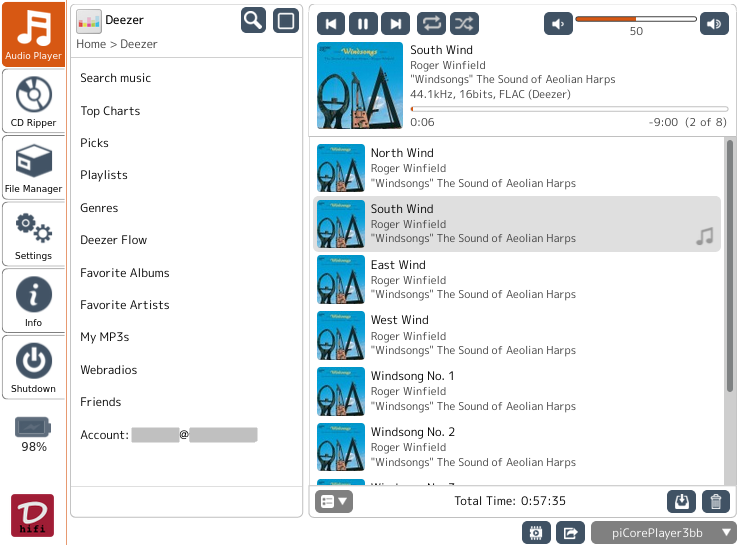
Task: Open Genres
Action: 99,208
